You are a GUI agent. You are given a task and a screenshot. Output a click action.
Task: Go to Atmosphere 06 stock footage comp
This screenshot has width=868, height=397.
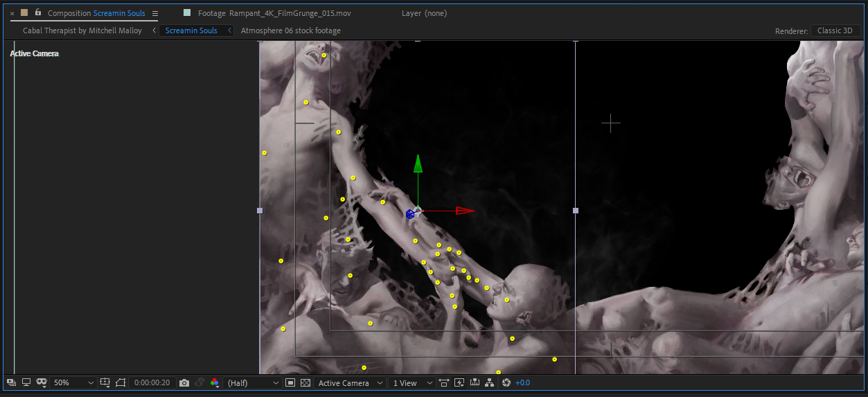tap(291, 30)
